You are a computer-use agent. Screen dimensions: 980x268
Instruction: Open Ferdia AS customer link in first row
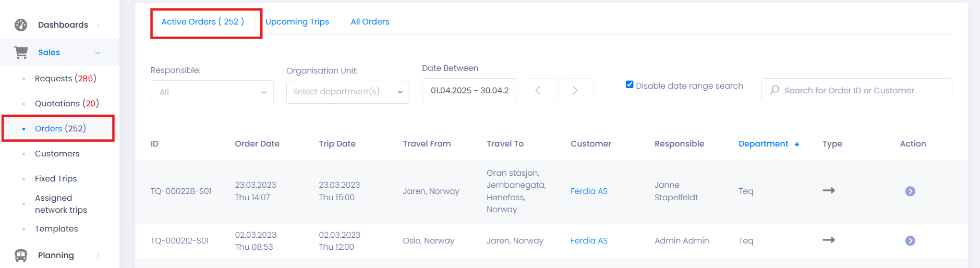[589, 191]
